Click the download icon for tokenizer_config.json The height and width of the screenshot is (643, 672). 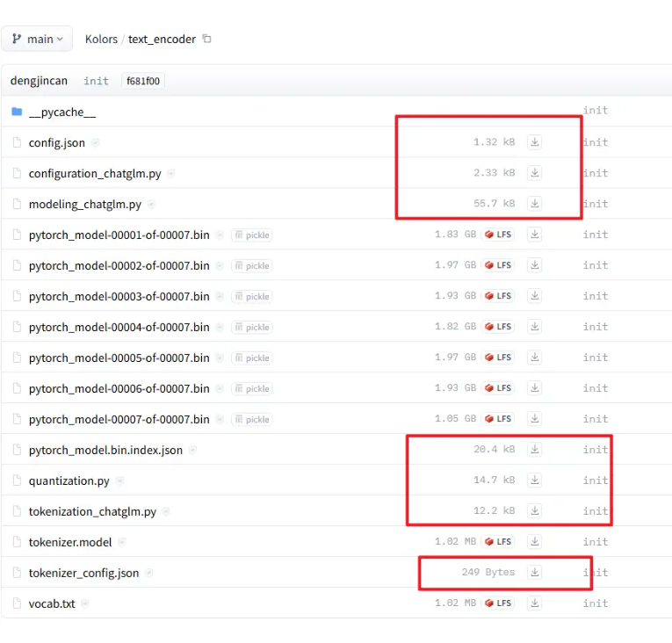point(534,573)
